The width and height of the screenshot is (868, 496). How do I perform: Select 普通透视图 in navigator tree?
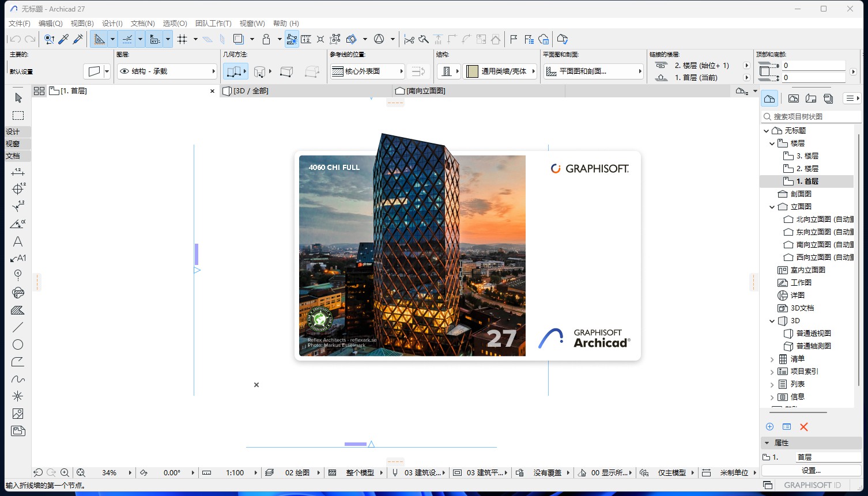point(813,334)
